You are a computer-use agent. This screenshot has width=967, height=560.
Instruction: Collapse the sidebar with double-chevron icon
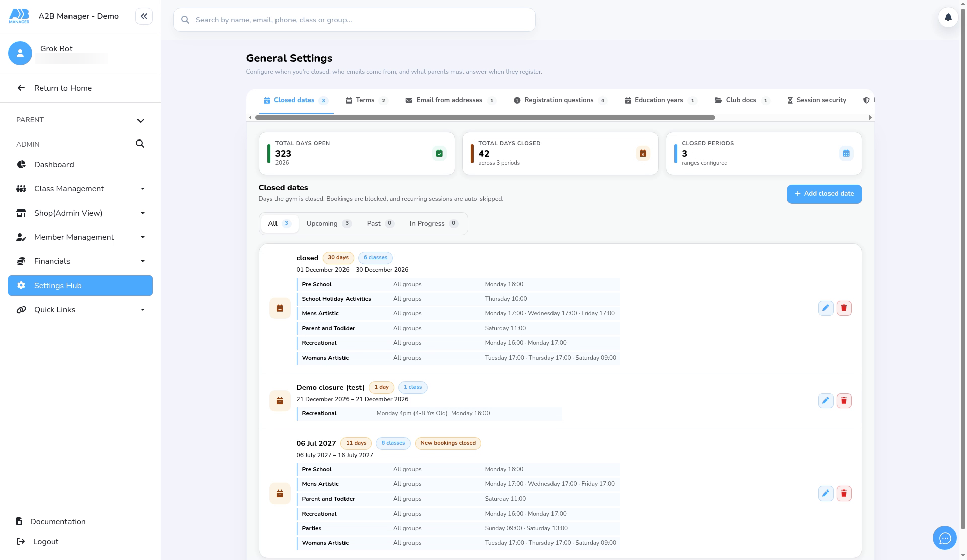point(144,16)
